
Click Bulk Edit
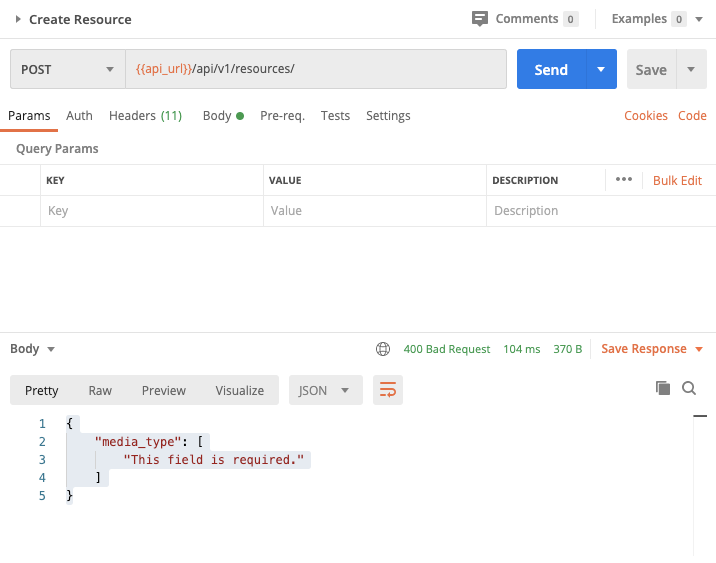pyautogui.click(x=677, y=180)
